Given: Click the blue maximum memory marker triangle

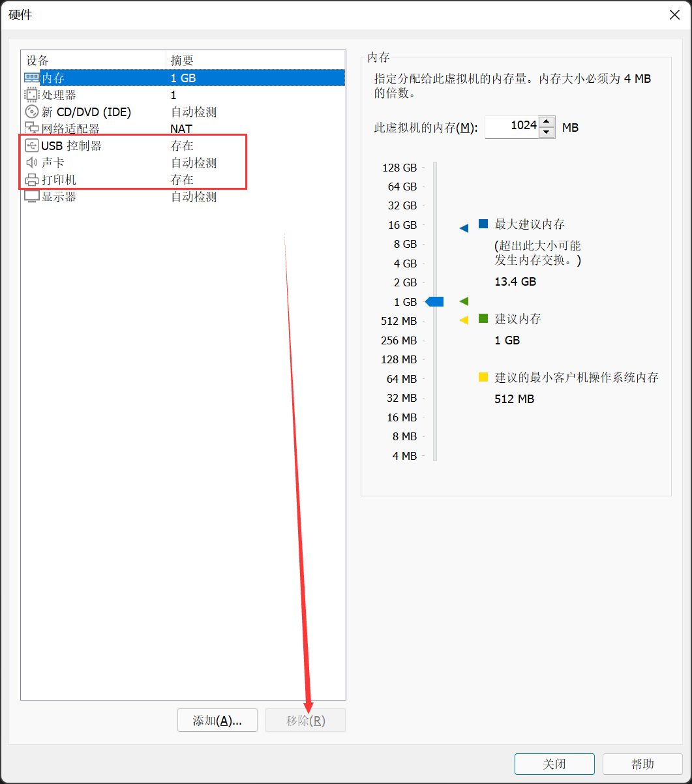Looking at the screenshot, I should pos(464,228).
